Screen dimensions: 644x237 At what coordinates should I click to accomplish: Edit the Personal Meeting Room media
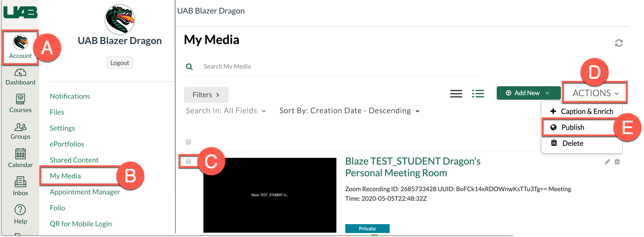(x=607, y=161)
